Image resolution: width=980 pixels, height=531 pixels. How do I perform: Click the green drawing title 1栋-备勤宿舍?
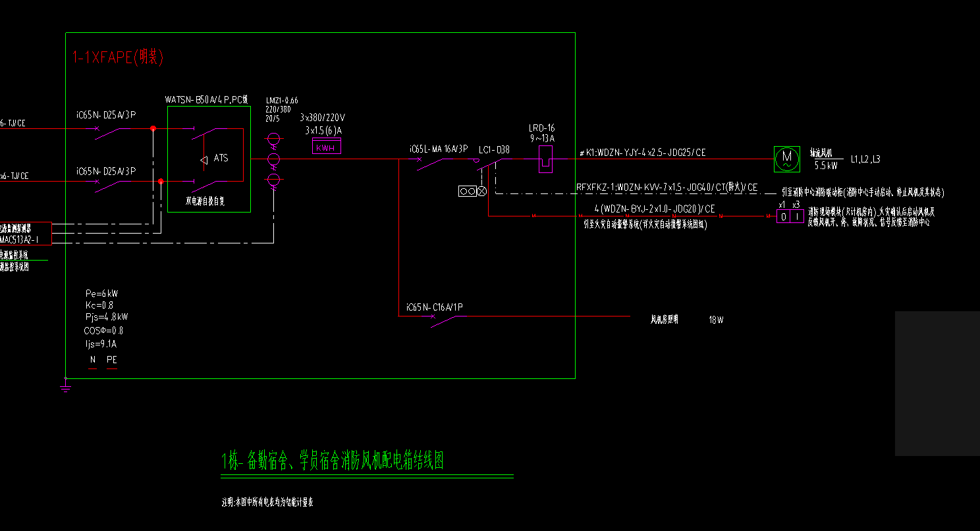pyautogui.click(x=333, y=461)
